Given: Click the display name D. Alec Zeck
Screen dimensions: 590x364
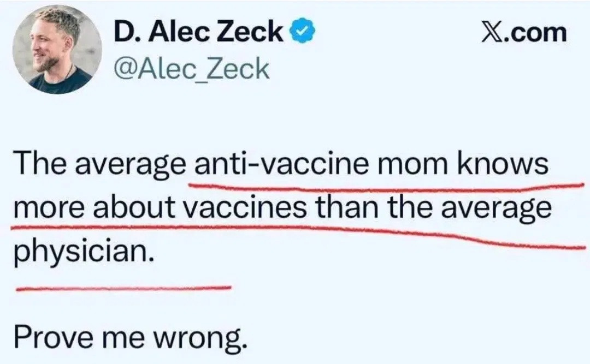Looking at the screenshot, I should coord(199,34).
